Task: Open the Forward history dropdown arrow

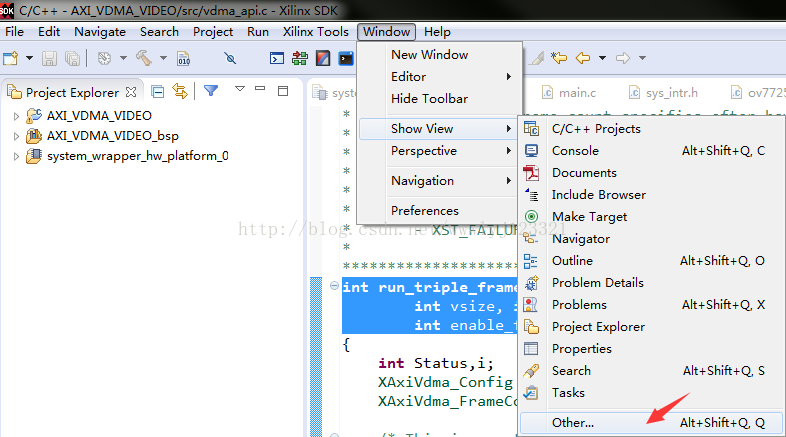Action: click(x=643, y=58)
